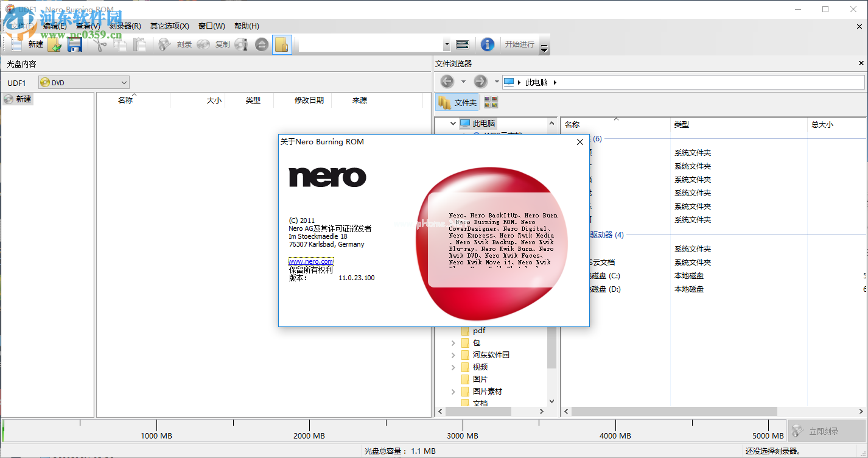Open the recorder selection combo box arrow
Screen dimensions: 868x458
[x=447, y=44]
